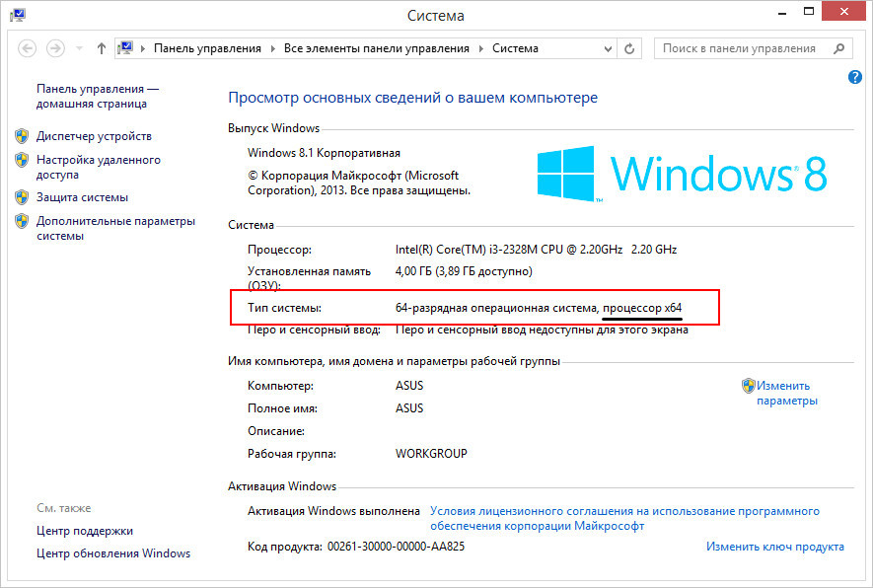Viewport: 873px width, 588px height.
Task: Click the shield icon beside Дополнительные параметры системы
Action: point(22,221)
